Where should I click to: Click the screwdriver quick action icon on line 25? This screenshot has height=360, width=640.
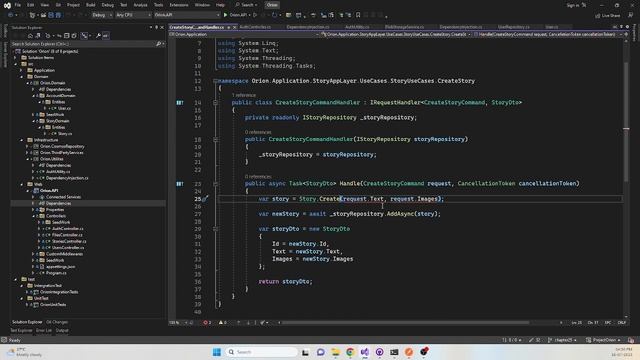point(205,199)
